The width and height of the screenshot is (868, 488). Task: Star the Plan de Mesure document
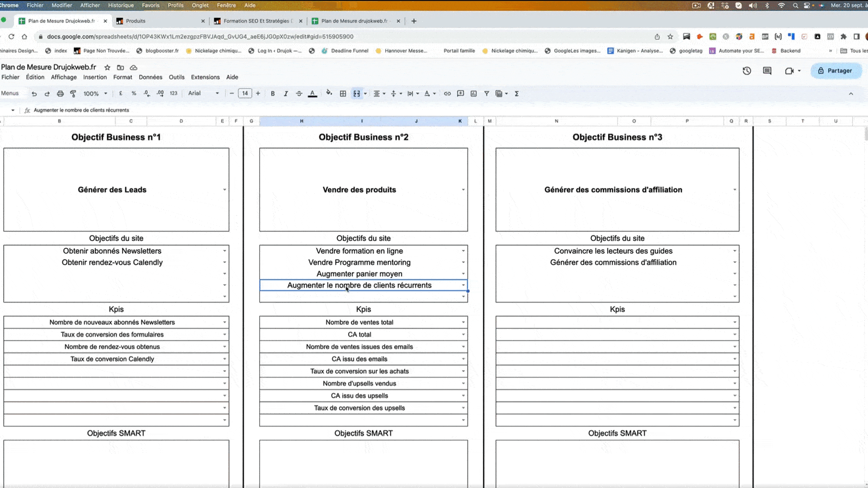[107, 67]
